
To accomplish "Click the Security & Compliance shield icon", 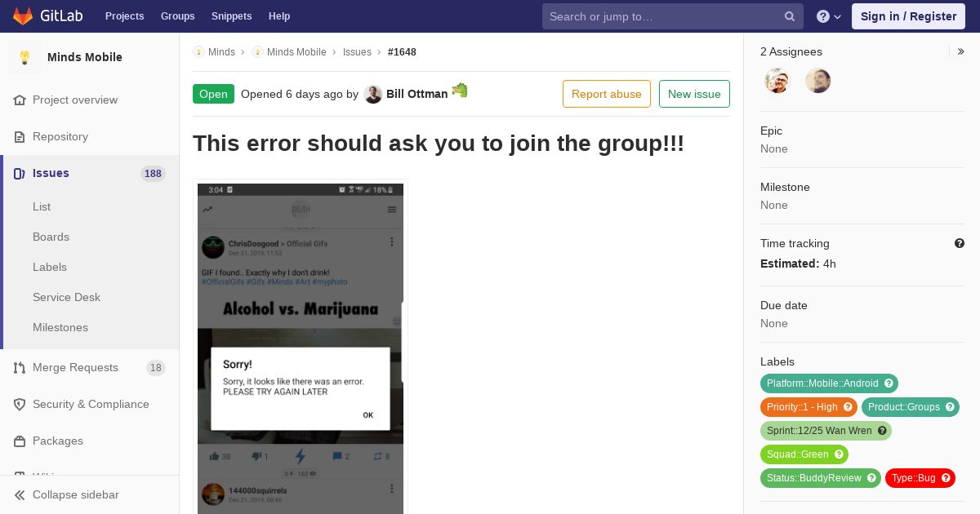I will 20,404.
